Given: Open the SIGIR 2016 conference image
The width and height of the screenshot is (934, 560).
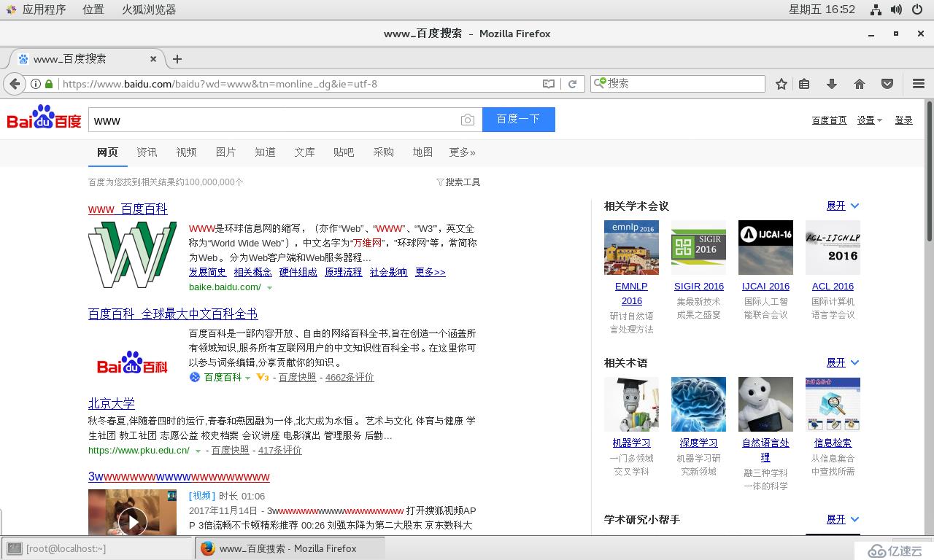Looking at the screenshot, I should [x=698, y=248].
